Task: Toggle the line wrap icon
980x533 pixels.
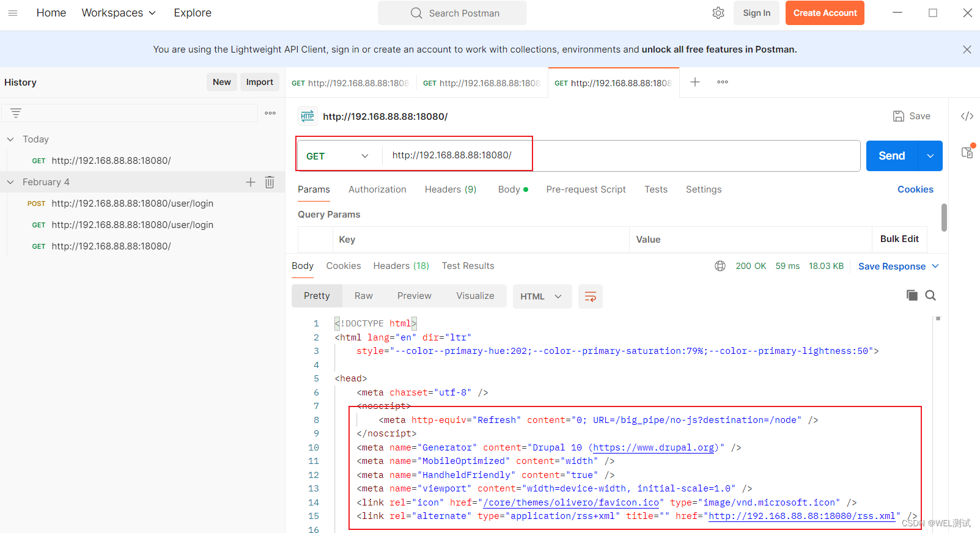Action: pyautogui.click(x=591, y=296)
